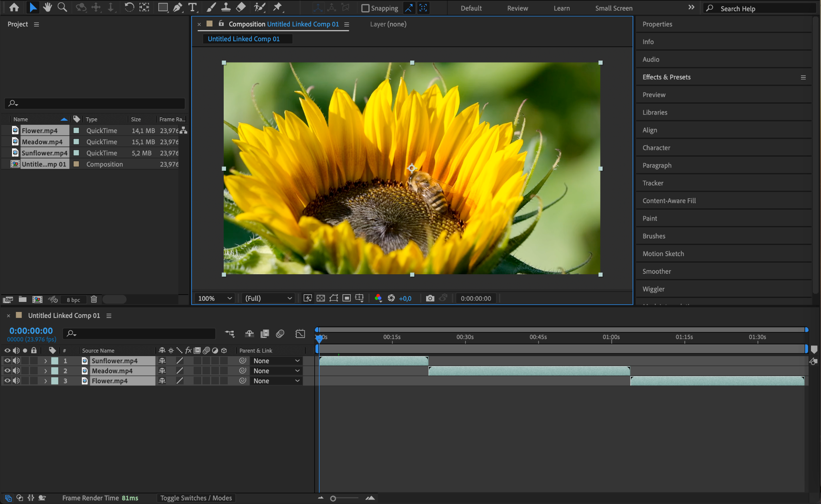Select the Puppet Pin tool
Viewport: 821px width, 504px height.
tap(277, 7)
